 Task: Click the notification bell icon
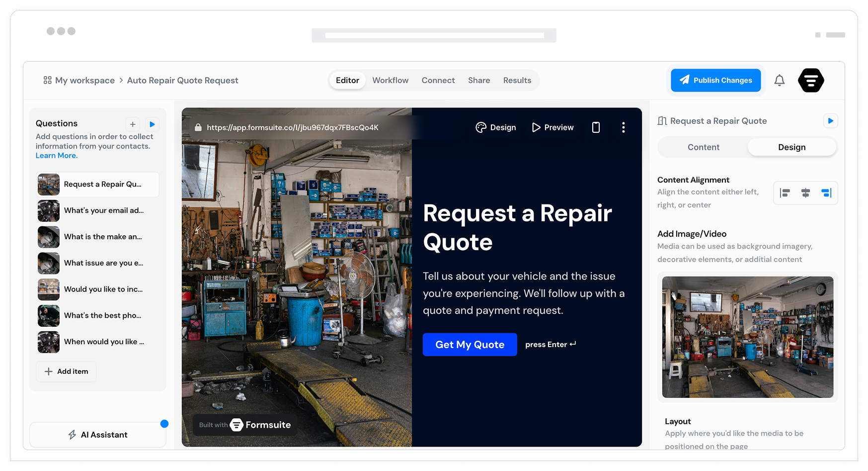[x=779, y=81]
